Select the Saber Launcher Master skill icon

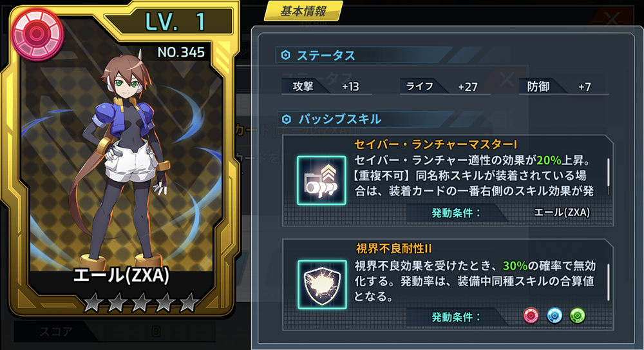321,180
